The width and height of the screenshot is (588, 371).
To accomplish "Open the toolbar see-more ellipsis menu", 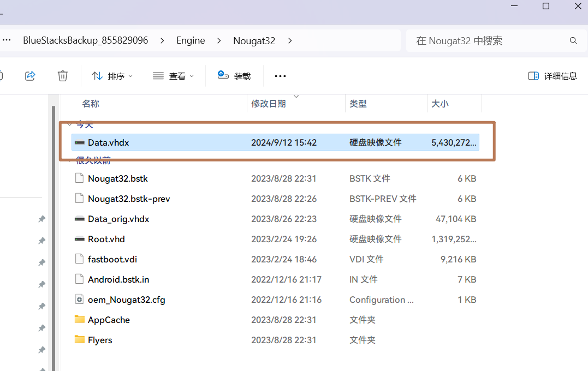I will click(280, 76).
